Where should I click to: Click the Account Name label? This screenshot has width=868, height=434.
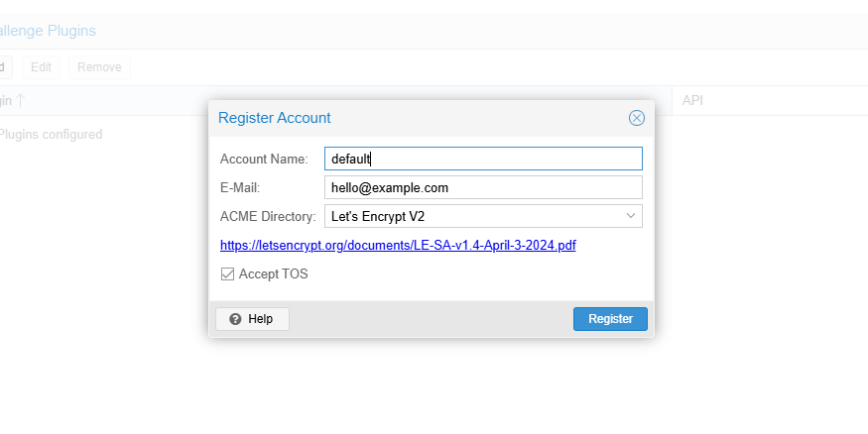coord(264,159)
